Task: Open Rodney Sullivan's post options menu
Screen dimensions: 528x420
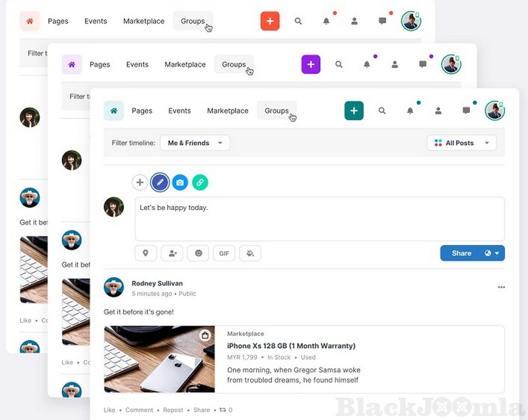Action: coord(501,287)
